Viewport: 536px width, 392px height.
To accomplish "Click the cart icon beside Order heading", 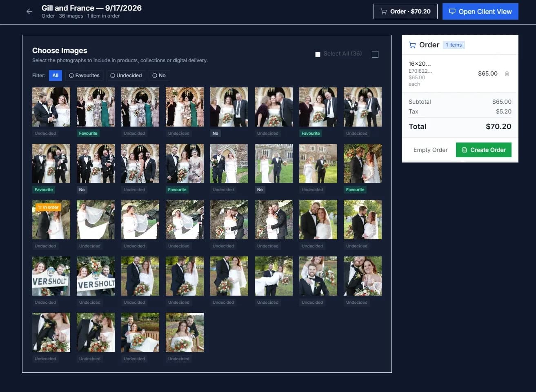I will (412, 45).
